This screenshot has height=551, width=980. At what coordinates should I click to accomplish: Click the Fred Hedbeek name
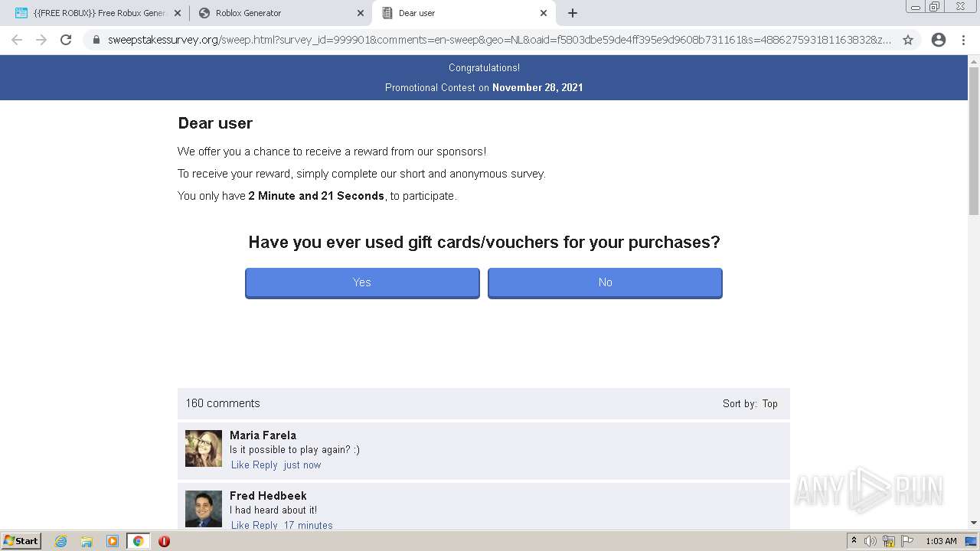(x=268, y=495)
